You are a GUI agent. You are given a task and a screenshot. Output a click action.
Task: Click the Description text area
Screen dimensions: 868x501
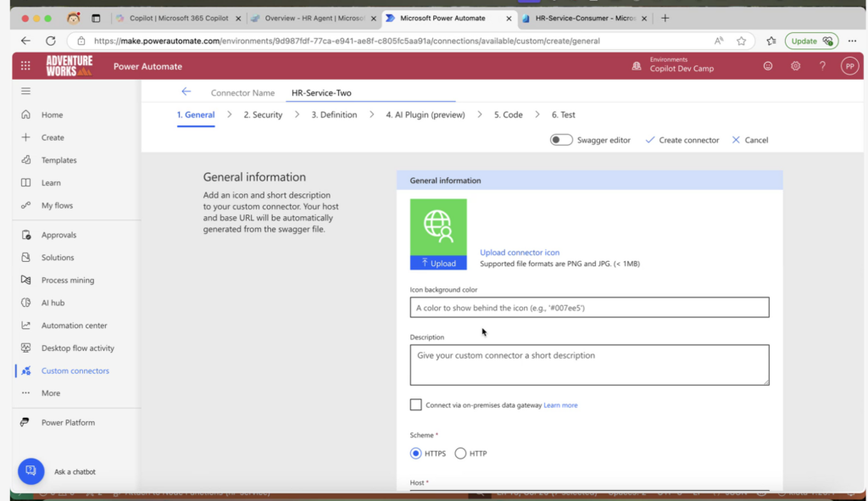(x=590, y=365)
